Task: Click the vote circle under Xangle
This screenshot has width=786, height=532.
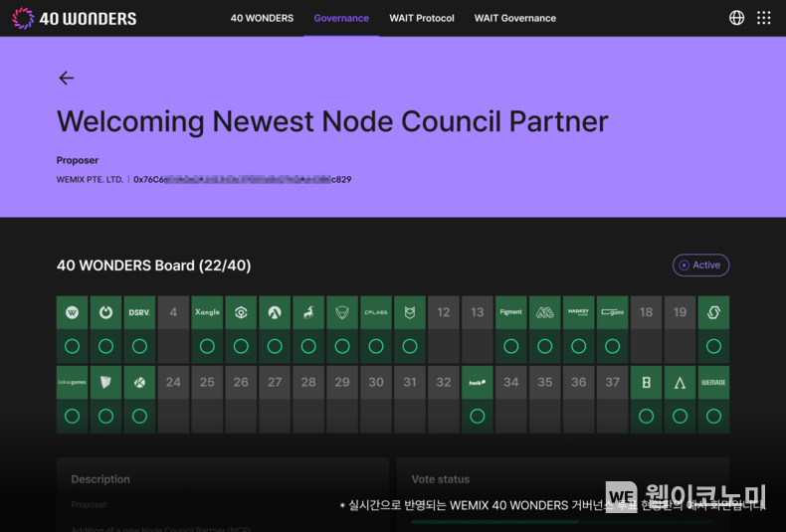Action: coord(207,346)
